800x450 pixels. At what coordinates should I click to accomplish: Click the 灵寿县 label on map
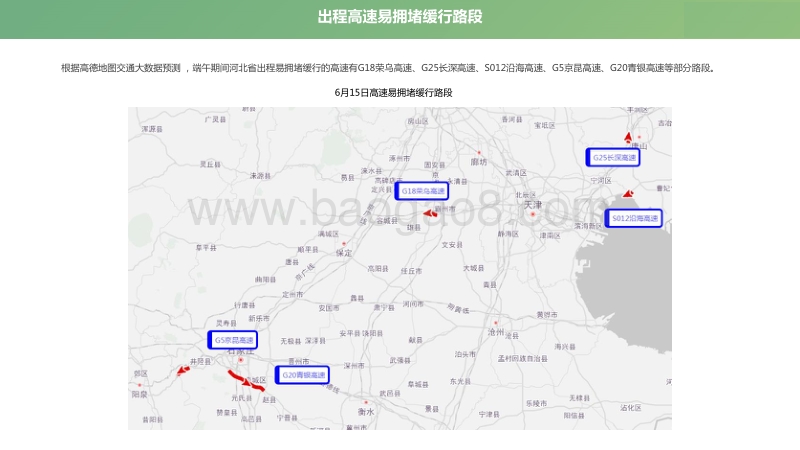[x=226, y=323]
